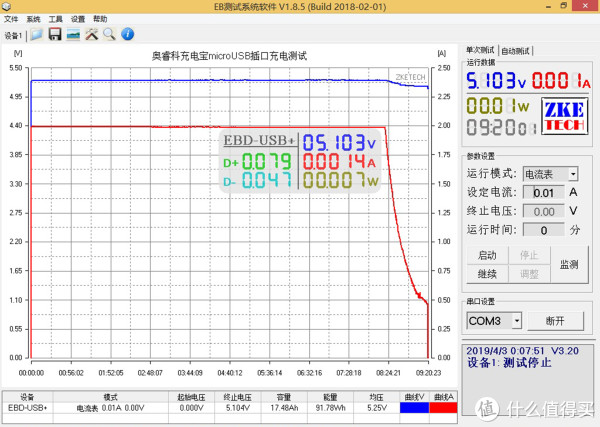This screenshot has height=427, width=600.
Task: Click the 设备 column header
Action: (x=28, y=397)
